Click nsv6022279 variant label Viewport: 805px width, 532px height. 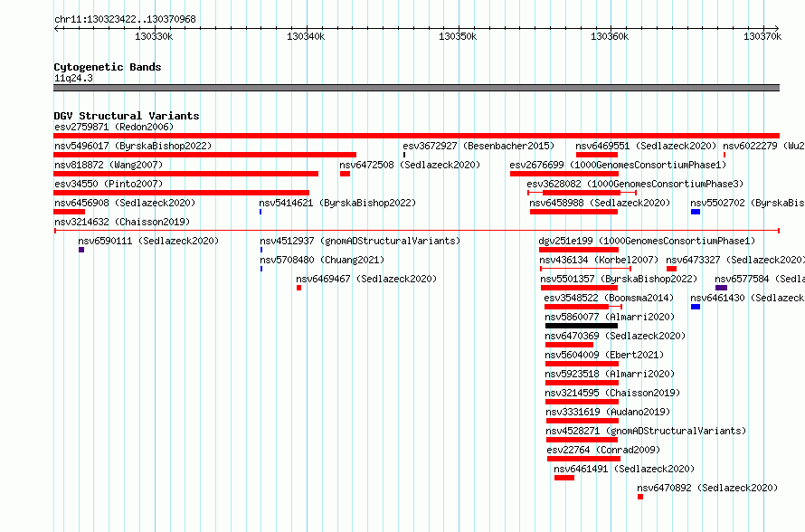point(763,146)
